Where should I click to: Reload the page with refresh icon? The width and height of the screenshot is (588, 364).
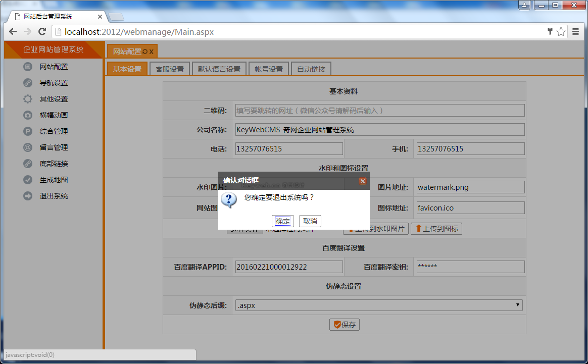pos(42,31)
